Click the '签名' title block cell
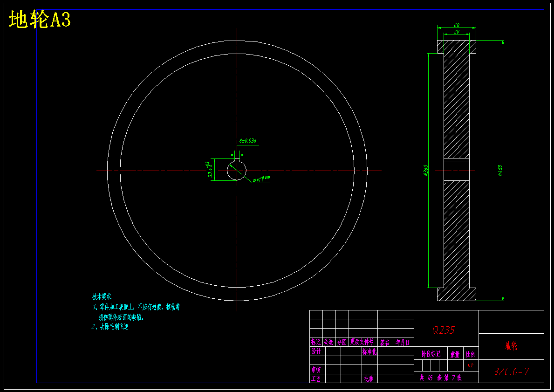Image resolution: width=554 pixels, height=392 pixels. click(385, 342)
